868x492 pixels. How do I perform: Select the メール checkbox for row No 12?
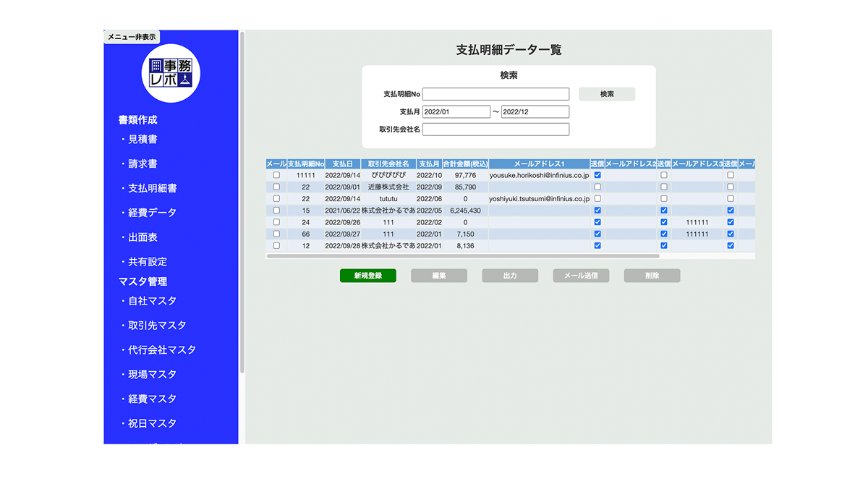coord(276,246)
